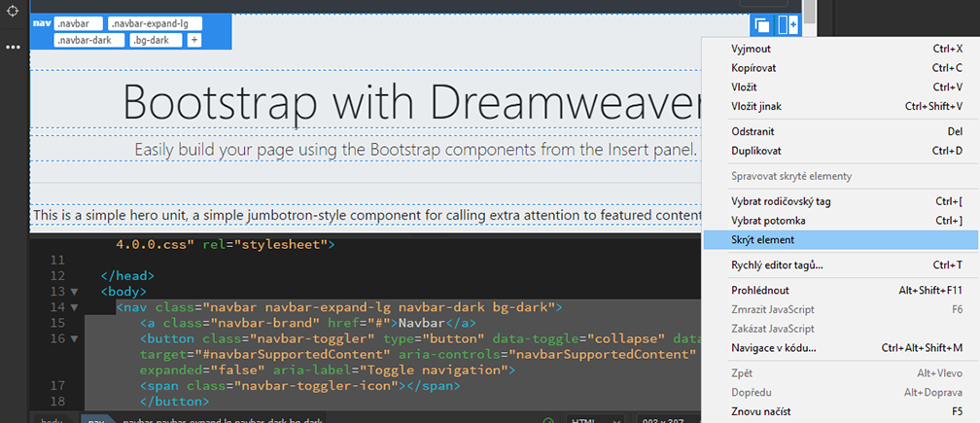The height and width of the screenshot is (423, 980).
Task: Click the 'This is a simple hero unit' paragraph
Action: (x=367, y=216)
